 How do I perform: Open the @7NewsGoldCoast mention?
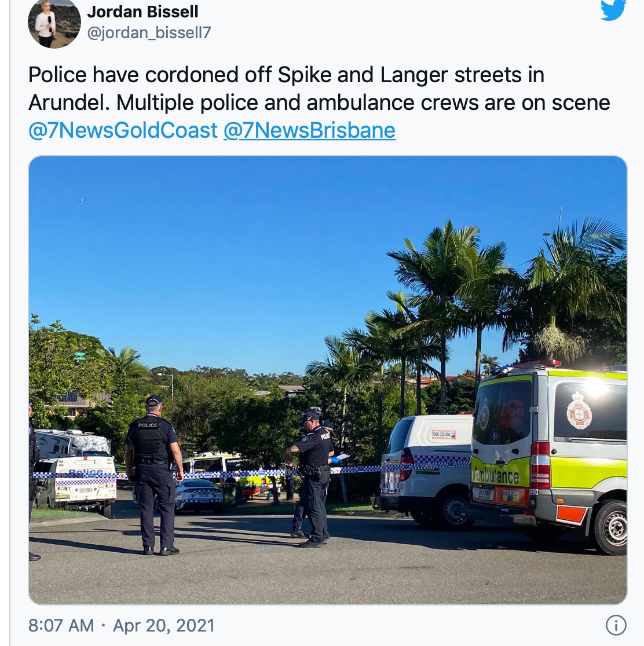pos(123,130)
